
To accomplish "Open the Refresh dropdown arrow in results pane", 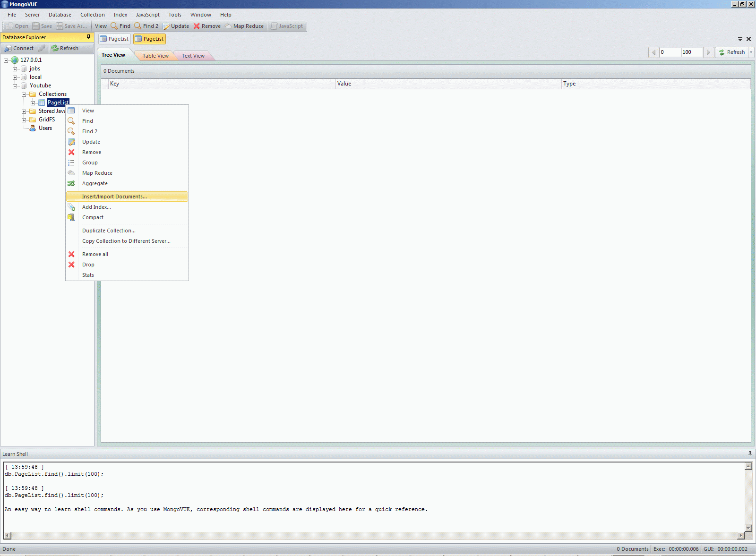I will [x=751, y=52].
